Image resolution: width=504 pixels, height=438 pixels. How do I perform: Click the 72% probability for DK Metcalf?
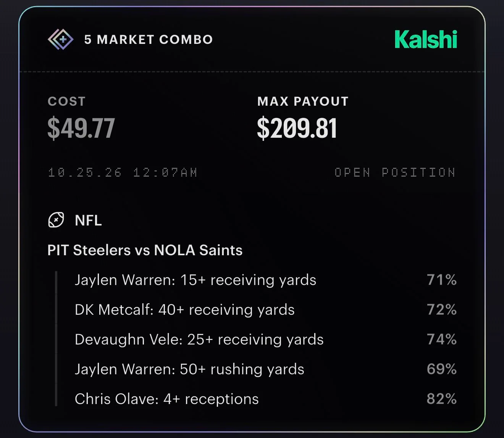point(442,310)
